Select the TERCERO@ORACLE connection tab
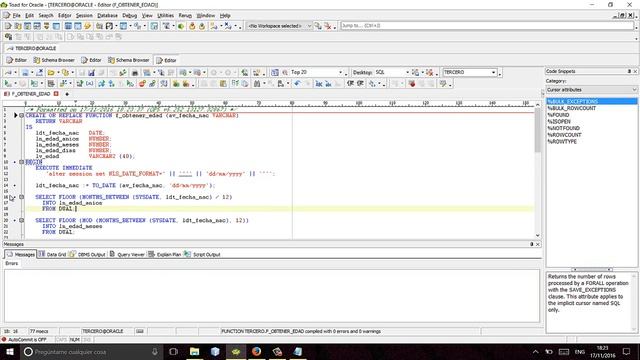 click(x=32, y=48)
